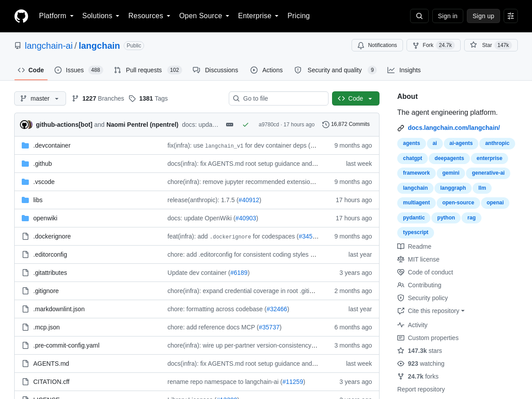Select the typescript topic tag
The height and width of the screenshot is (399, 532).
click(x=415, y=232)
